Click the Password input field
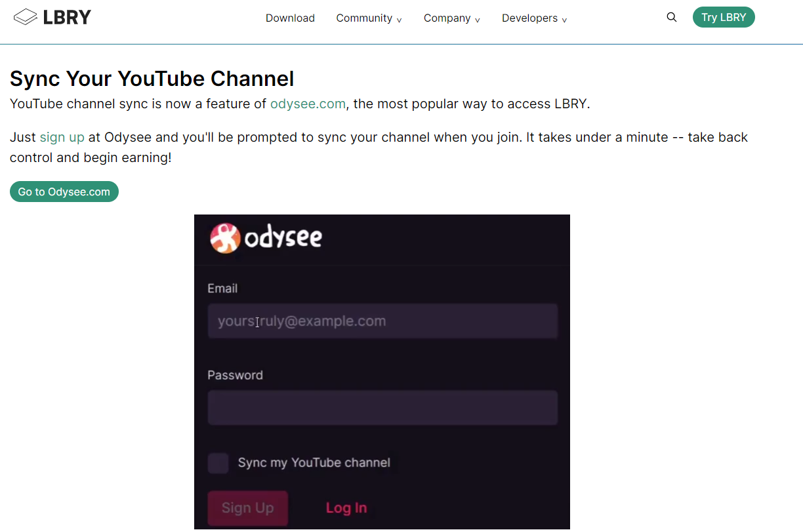The image size is (803, 532). pyautogui.click(x=382, y=407)
